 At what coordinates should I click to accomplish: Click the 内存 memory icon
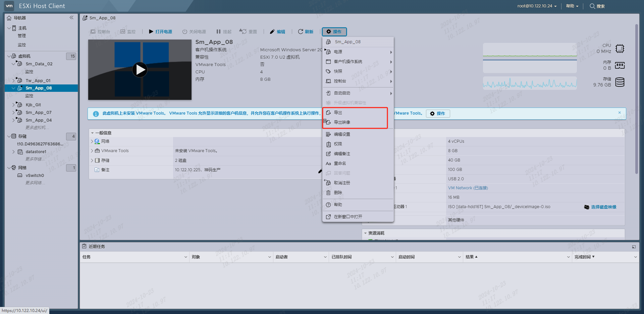click(620, 65)
